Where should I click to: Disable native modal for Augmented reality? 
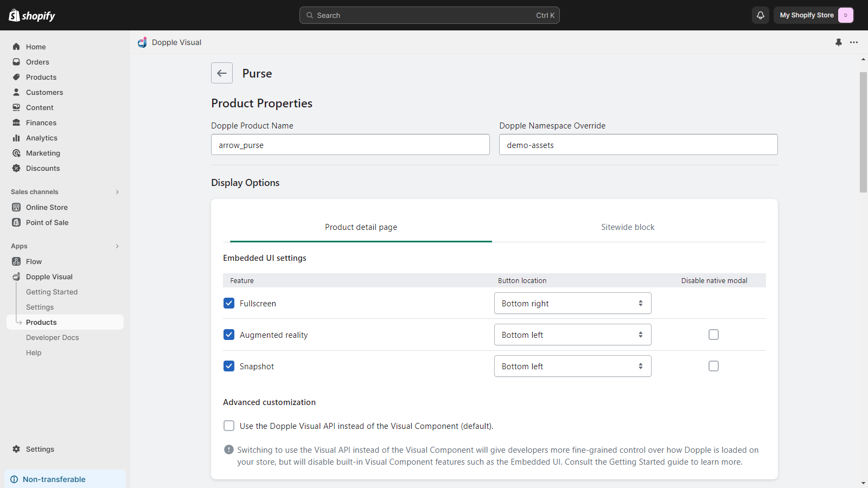[713, 335]
